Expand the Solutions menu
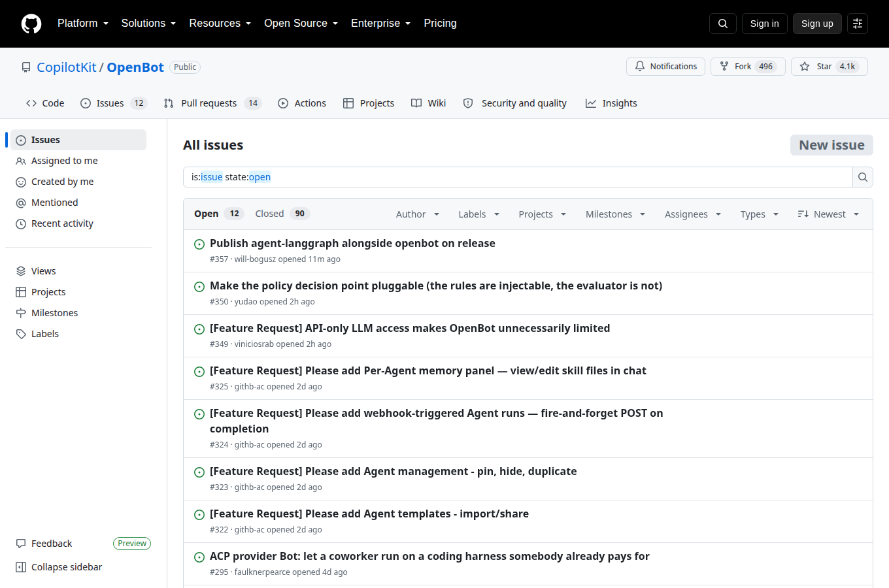The width and height of the screenshot is (889, 588). (x=148, y=24)
